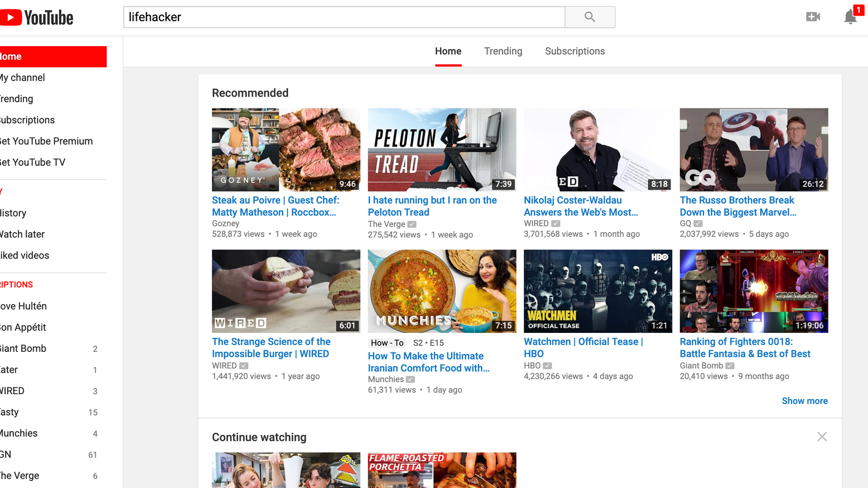Image resolution: width=868 pixels, height=488 pixels.
Task: Click title 'The Strange Science of the Impossible Burger'
Action: (x=271, y=348)
